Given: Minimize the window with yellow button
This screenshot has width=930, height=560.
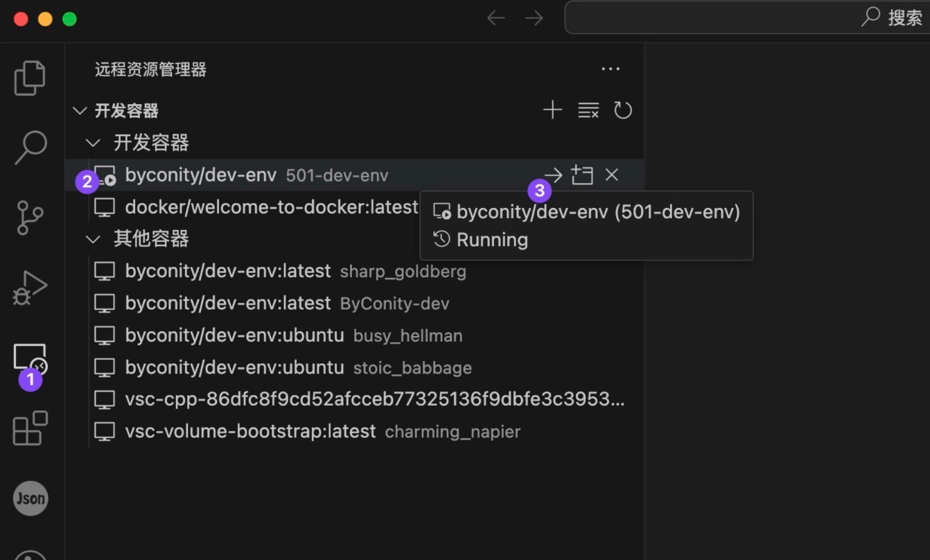Looking at the screenshot, I should pyautogui.click(x=45, y=19).
